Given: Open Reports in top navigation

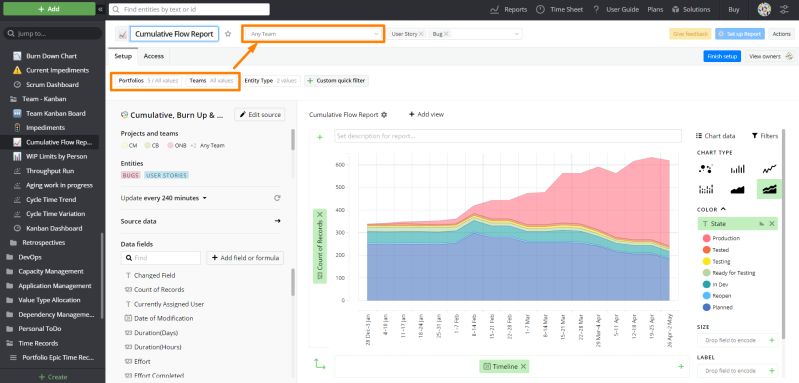Looking at the screenshot, I should 509,9.
